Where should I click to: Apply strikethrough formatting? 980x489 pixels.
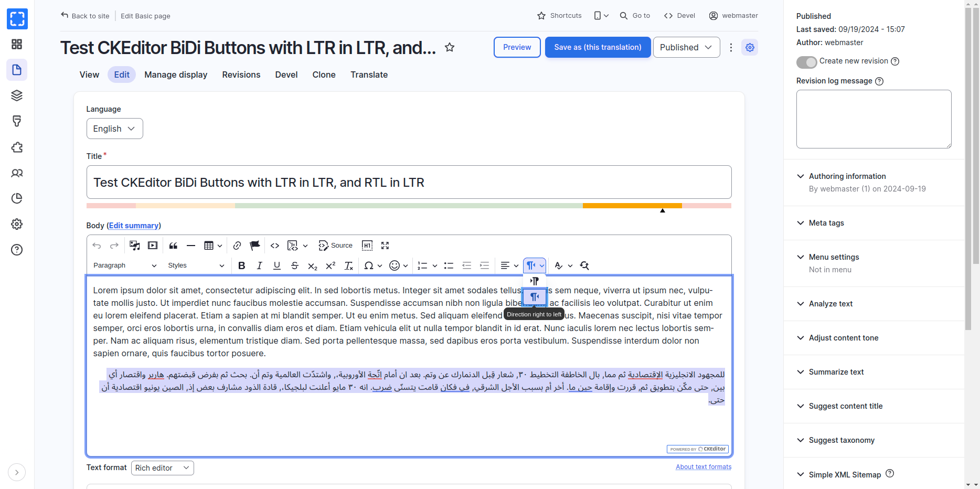(295, 265)
